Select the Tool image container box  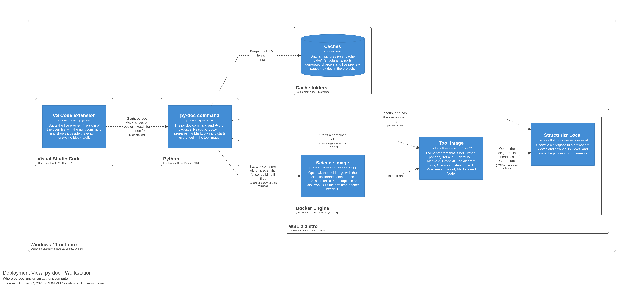[x=451, y=158]
